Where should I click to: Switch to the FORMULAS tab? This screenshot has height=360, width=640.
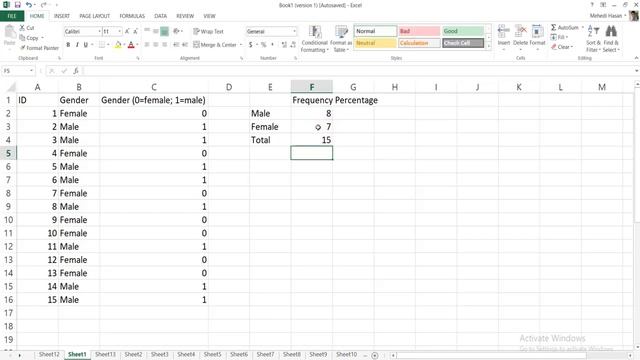point(132,16)
